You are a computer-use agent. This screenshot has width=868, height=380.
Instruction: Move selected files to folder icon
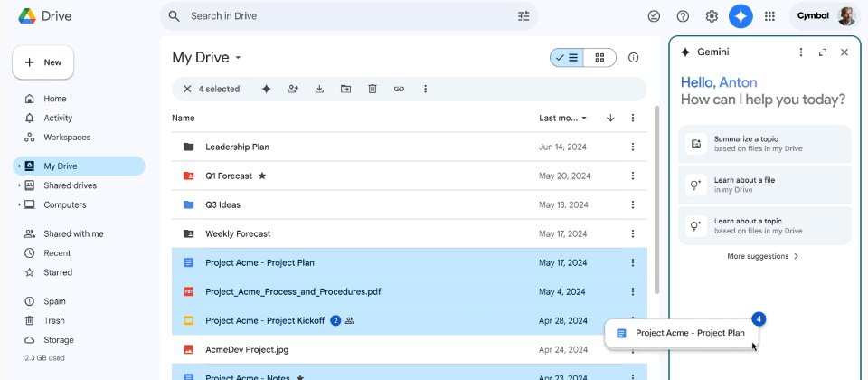346,89
